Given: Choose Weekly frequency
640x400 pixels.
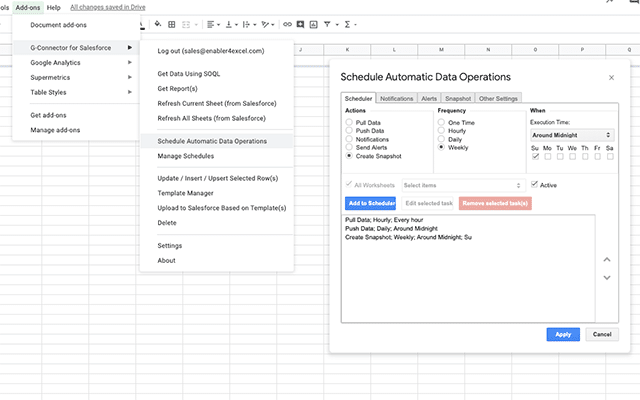Looking at the screenshot, I should [441, 147].
